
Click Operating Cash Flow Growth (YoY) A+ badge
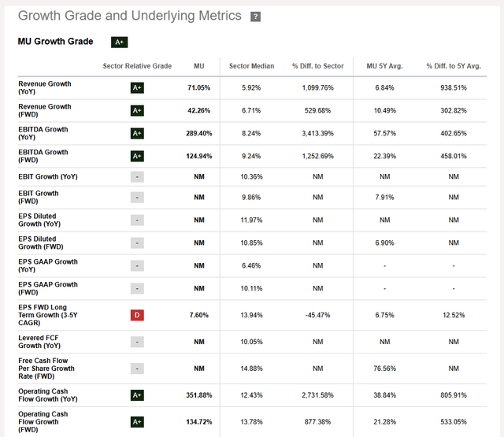pos(137,395)
